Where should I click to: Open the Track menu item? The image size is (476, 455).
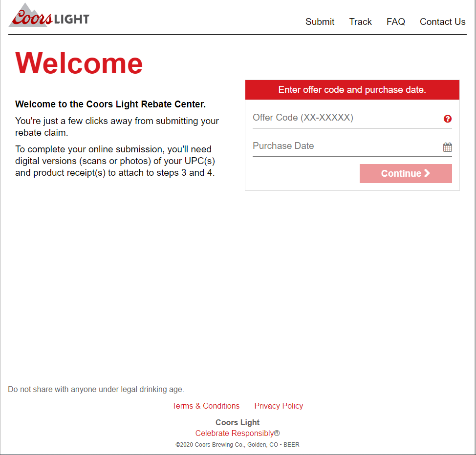360,22
